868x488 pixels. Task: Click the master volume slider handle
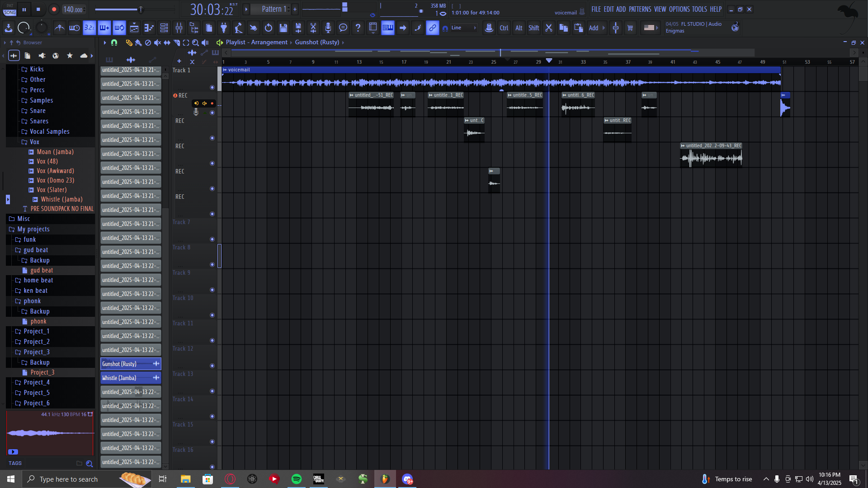[x=141, y=9]
